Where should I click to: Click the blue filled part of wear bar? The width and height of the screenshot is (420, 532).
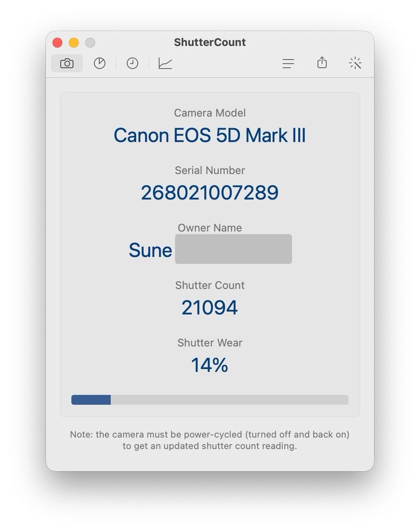(x=91, y=400)
